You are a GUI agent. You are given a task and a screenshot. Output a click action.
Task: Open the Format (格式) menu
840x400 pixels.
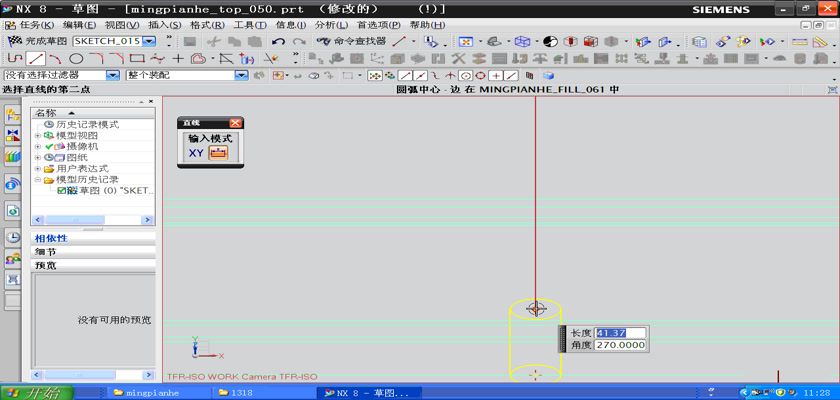(x=207, y=25)
